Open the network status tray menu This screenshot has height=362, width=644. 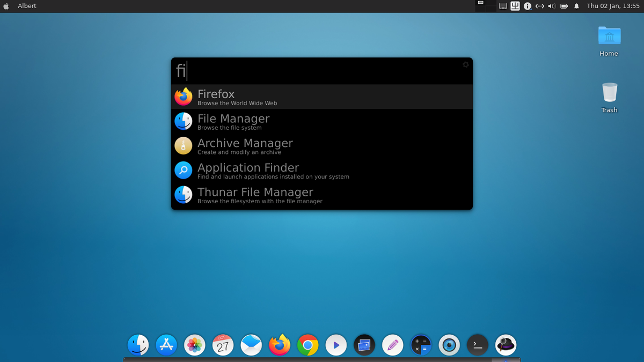(539, 6)
